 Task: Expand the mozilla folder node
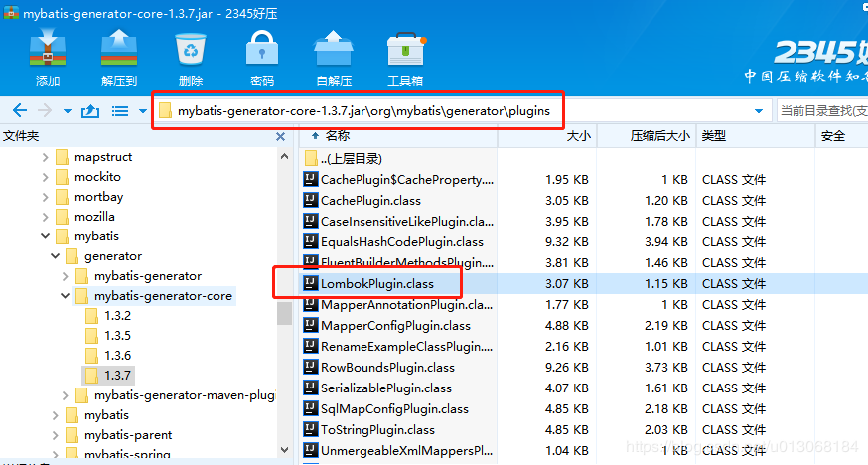point(46,217)
